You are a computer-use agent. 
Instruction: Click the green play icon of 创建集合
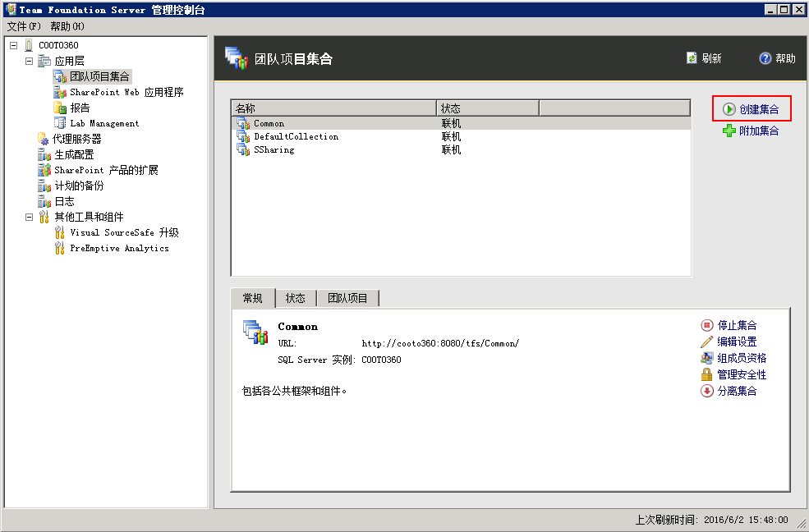pyautogui.click(x=729, y=108)
